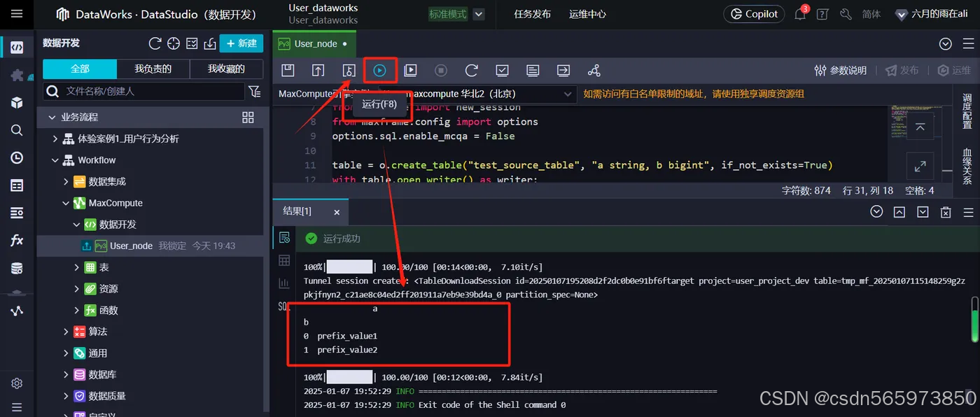Switch to the 我收藏的 tab
The height and width of the screenshot is (417, 980).
click(227, 69)
